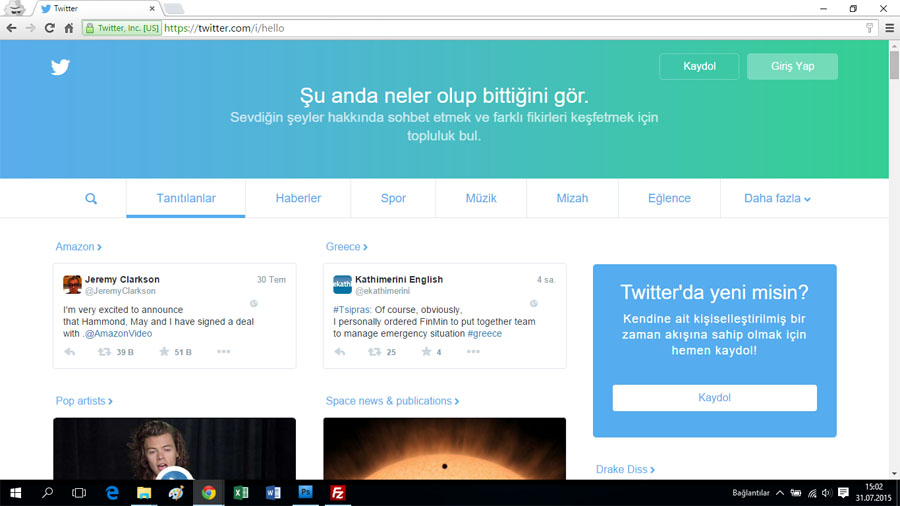Reload the page in Chrome
The width and height of the screenshot is (900, 506).
click(49, 28)
